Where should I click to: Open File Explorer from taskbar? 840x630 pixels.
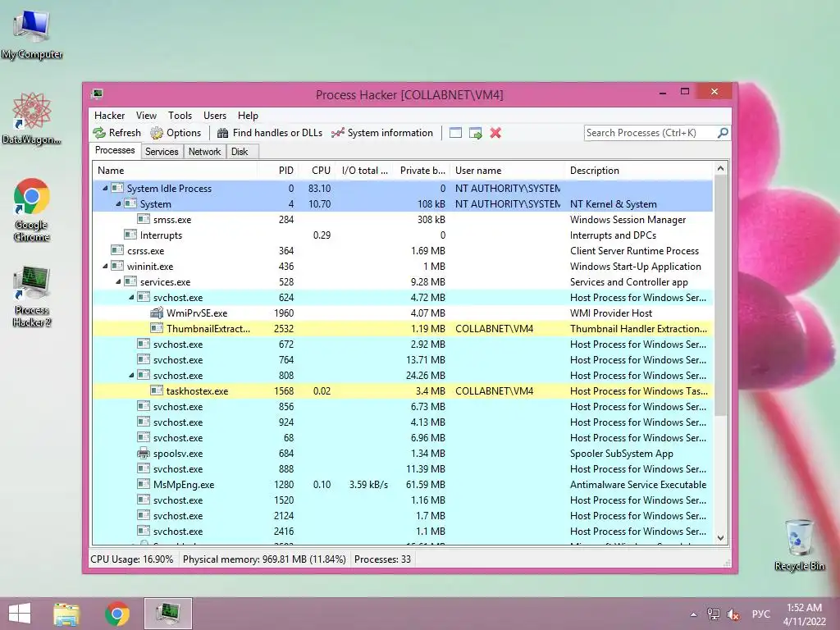click(x=66, y=614)
